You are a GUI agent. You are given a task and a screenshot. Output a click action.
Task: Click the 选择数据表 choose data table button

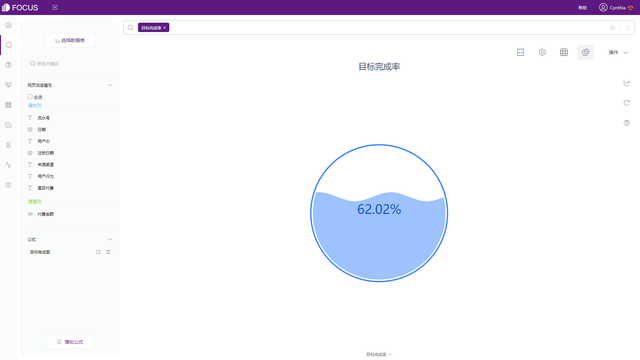(x=70, y=40)
